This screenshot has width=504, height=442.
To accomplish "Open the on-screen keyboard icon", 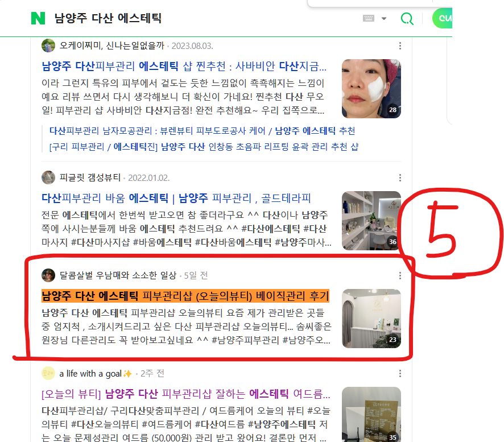I will (x=369, y=18).
